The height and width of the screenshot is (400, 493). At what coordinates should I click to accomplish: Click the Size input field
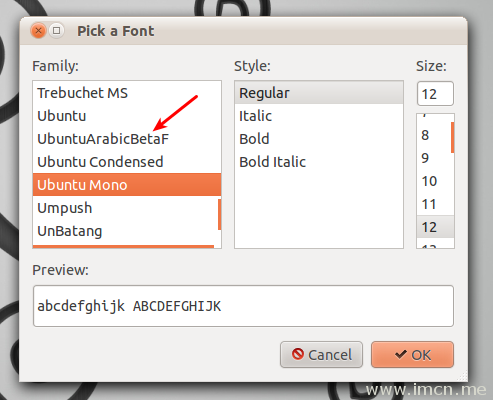pos(435,94)
